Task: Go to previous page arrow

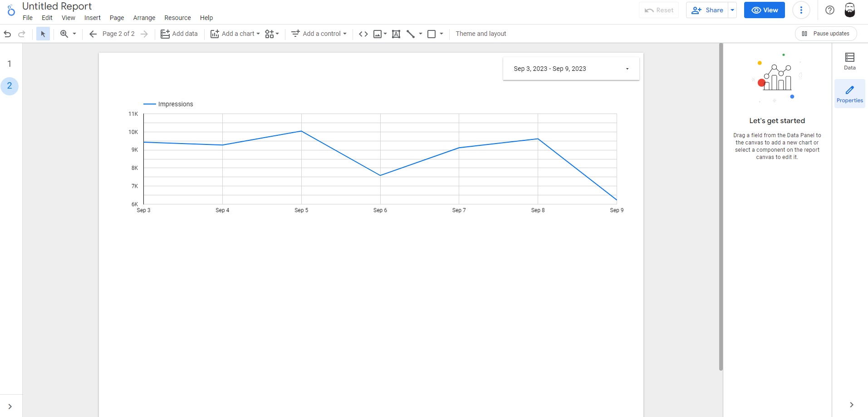Action: tap(93, 34)
